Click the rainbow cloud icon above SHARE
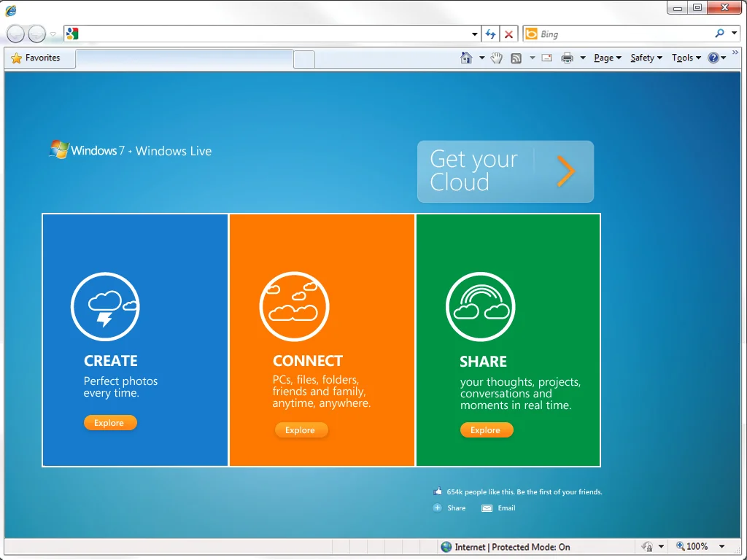Screen dimensions: 747x560 tap(481, 307)
